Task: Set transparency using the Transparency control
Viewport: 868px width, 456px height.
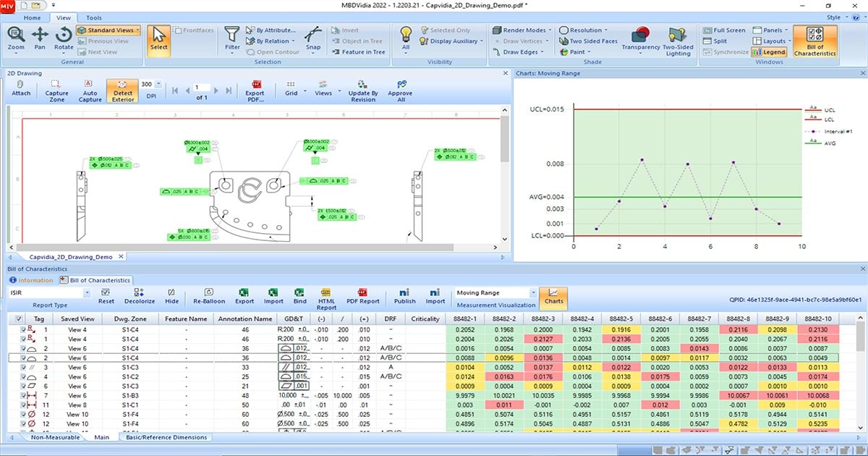Action: pos(641,40)
